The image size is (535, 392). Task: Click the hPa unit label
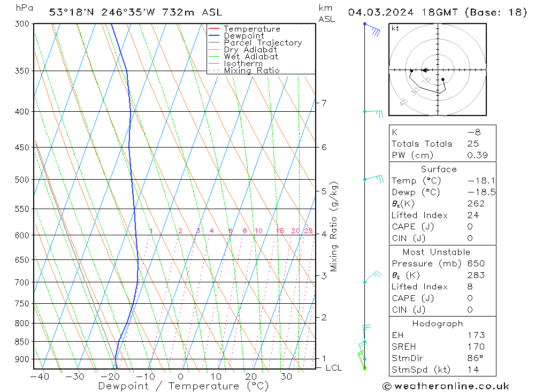coord(25,8)
